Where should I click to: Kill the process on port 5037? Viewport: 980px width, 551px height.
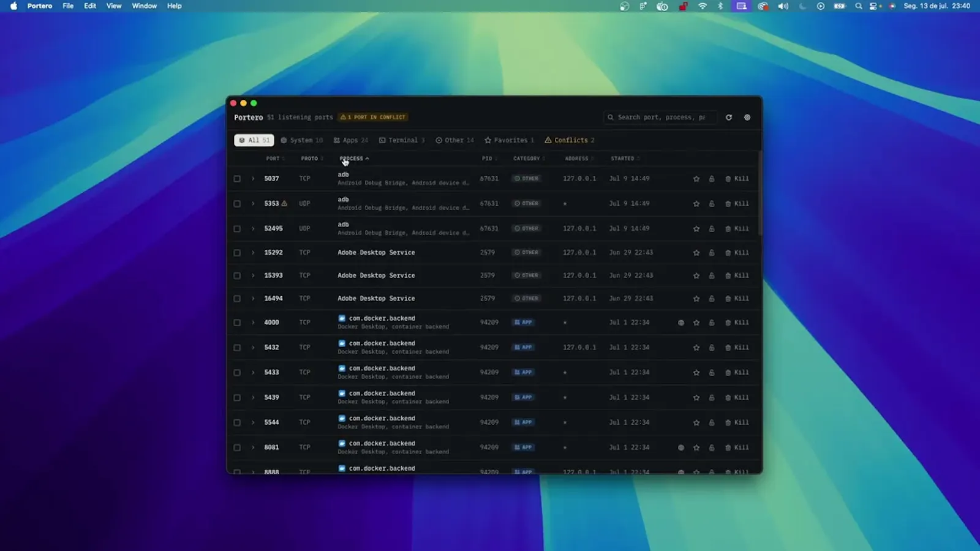pyautogui.click(x=737, y=179)
